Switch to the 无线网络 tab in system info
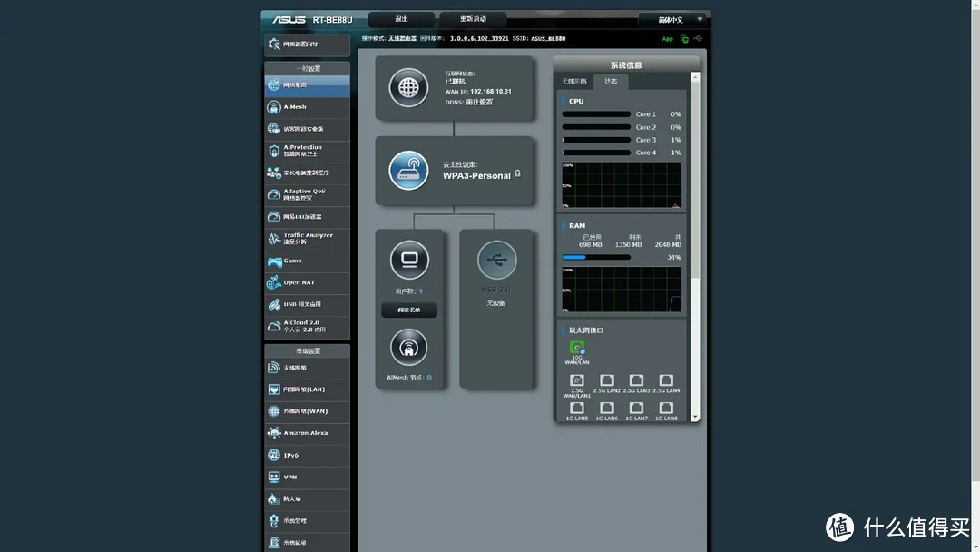Viewport: 980px width, 552px height. point(573,82)
